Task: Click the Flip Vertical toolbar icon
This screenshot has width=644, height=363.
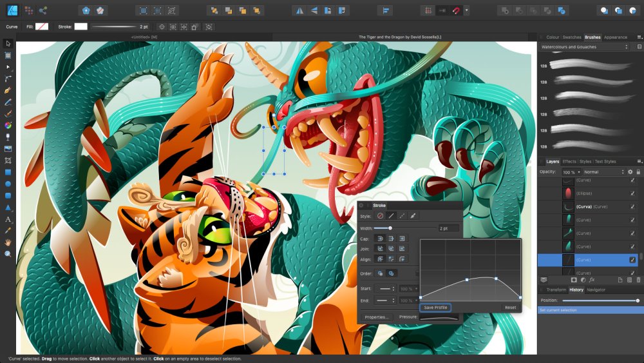Action: (x=314, y=11)
